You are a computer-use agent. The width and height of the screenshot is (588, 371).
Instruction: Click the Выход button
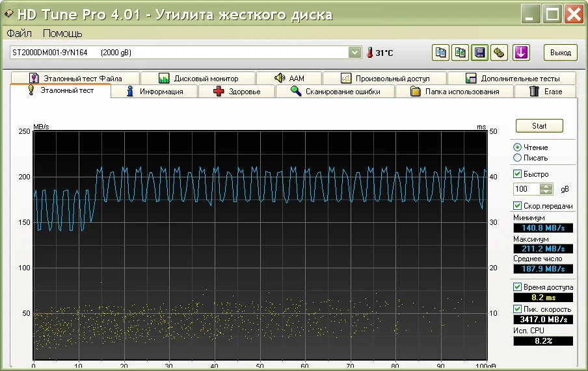coord(560,53)
